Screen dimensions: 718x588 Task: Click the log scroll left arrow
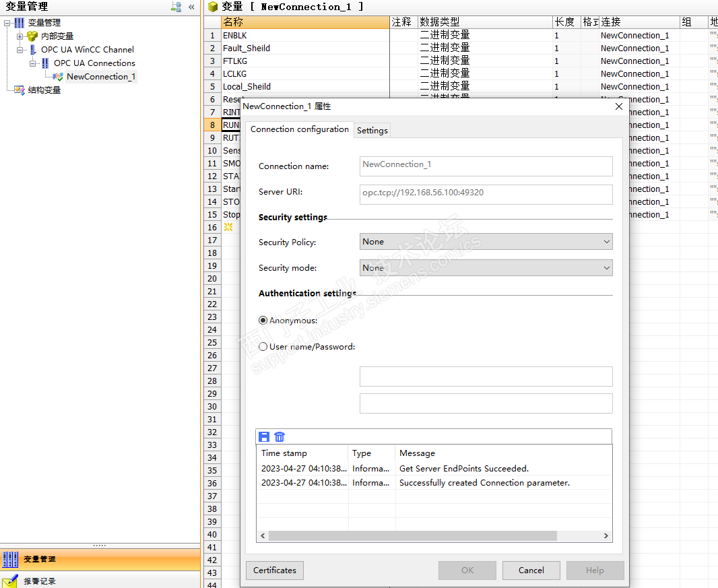[x=263, y=535]
